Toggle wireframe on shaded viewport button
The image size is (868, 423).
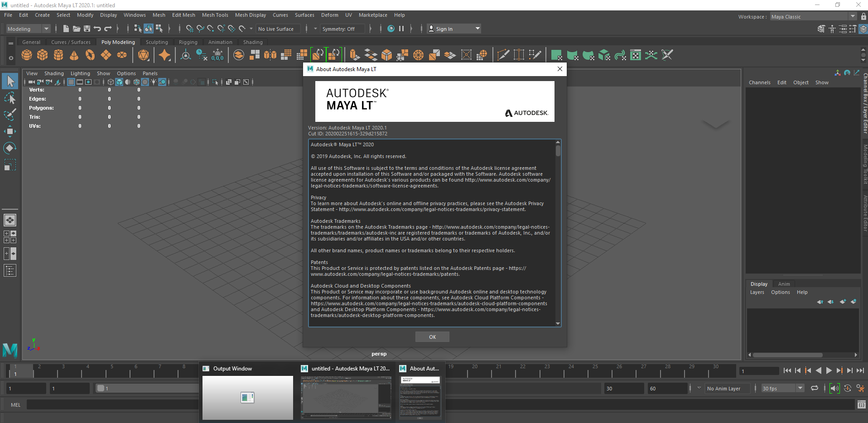136,82
